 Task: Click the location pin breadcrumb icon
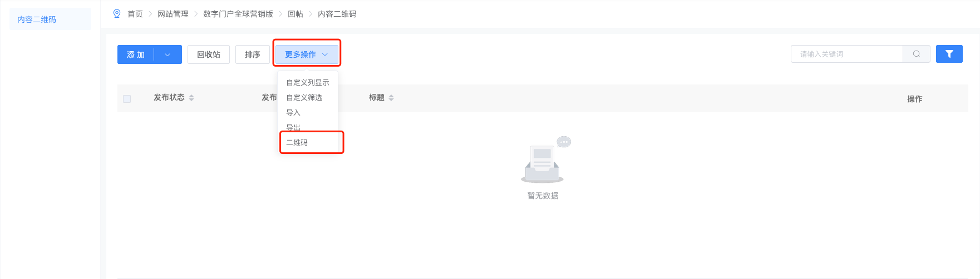(117, 13)
